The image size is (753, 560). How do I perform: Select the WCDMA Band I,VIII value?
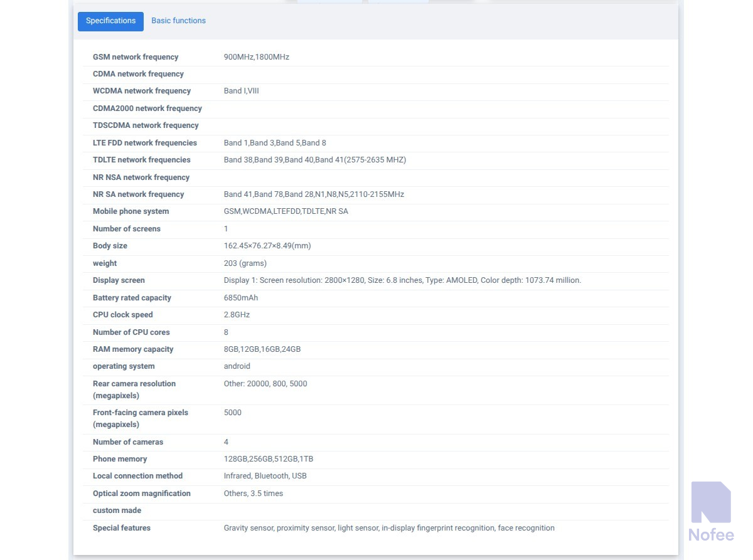pos(241,91)
